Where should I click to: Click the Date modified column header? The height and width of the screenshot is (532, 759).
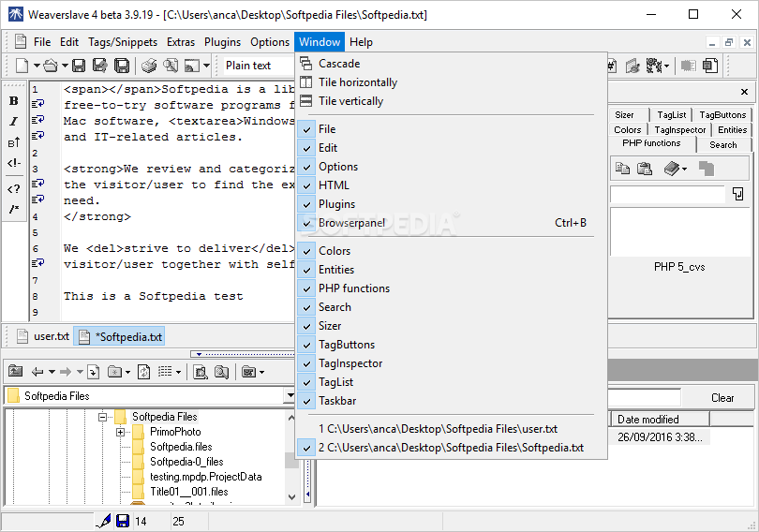(x=661, y=420)
